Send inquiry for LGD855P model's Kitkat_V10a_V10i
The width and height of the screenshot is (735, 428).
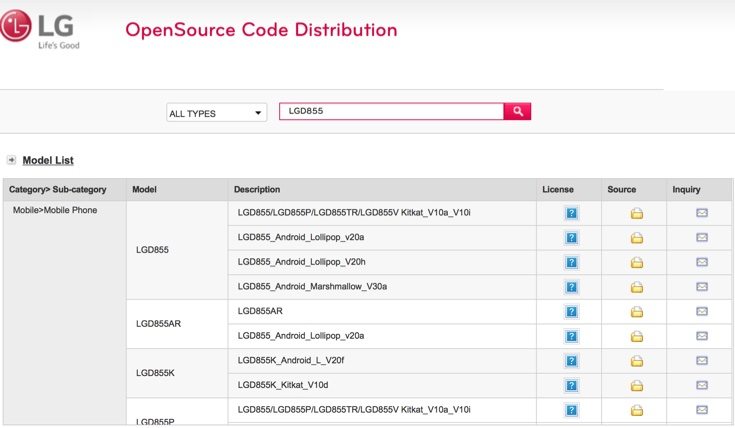point(702,410)
